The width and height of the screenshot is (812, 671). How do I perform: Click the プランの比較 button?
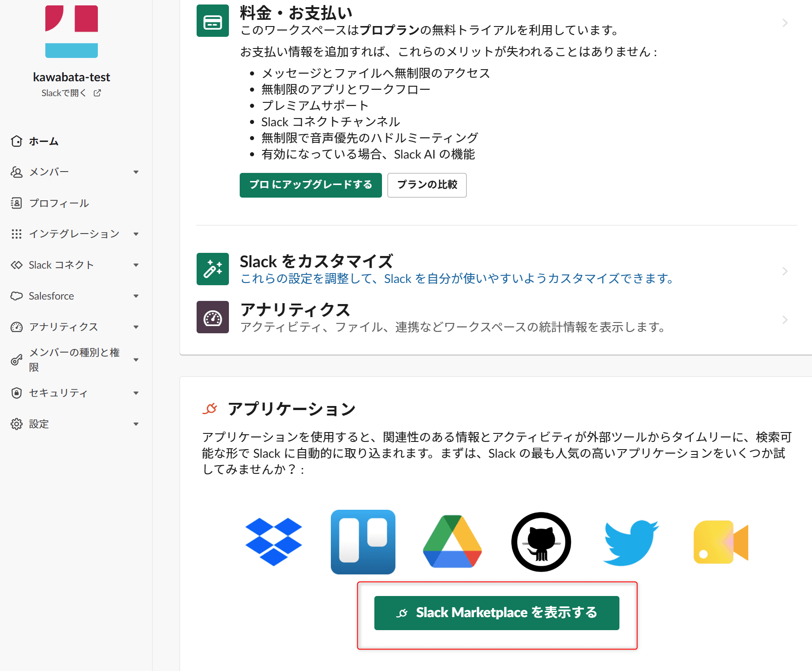[427, 185]
